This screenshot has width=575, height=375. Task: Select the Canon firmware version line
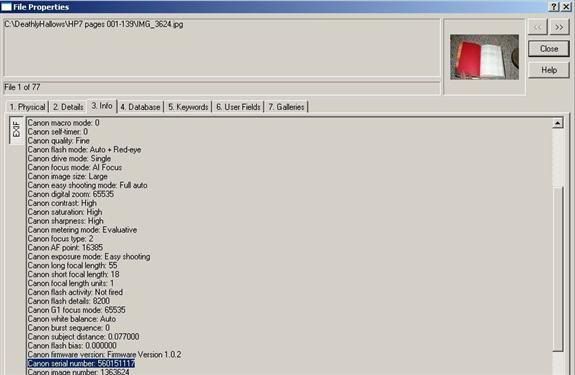pyautogui.click(x=104, y=354)
